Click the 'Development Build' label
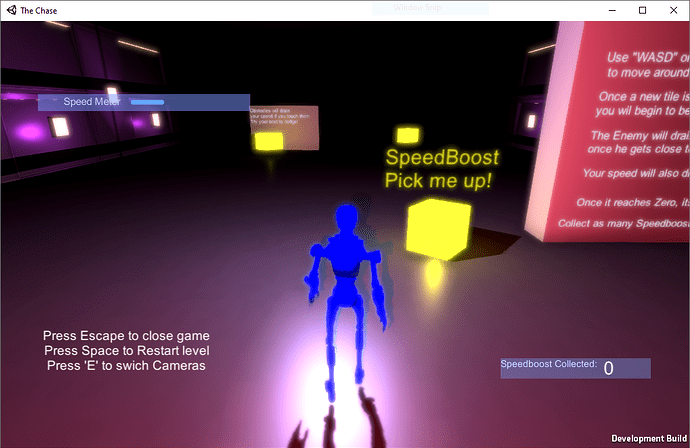Image resolution: width=690 pixels, height=448 pixels. [x=649, y=438]
